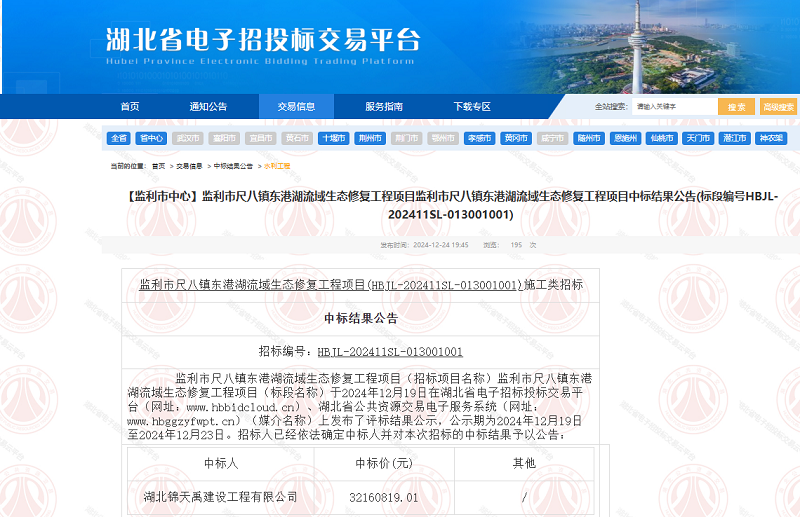Select the 省中心 region filter
Viewport: 800px width, 517px height.
[x=151, y=139]
